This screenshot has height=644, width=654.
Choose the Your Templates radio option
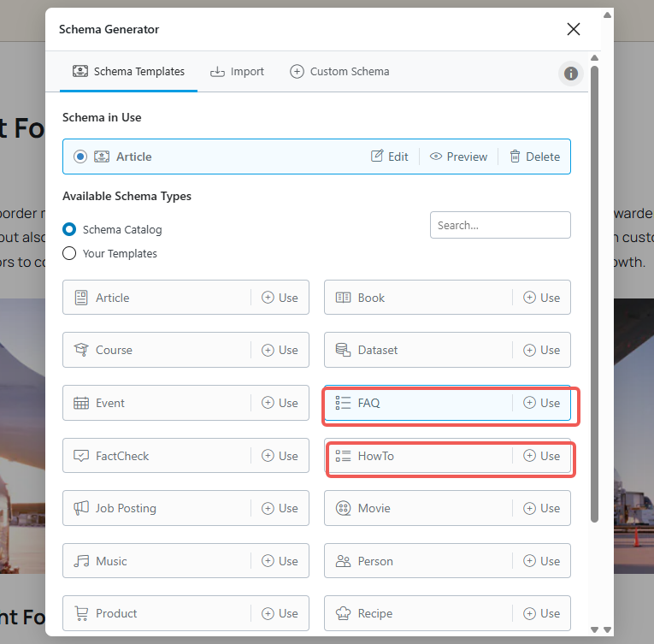coord(70,253)
